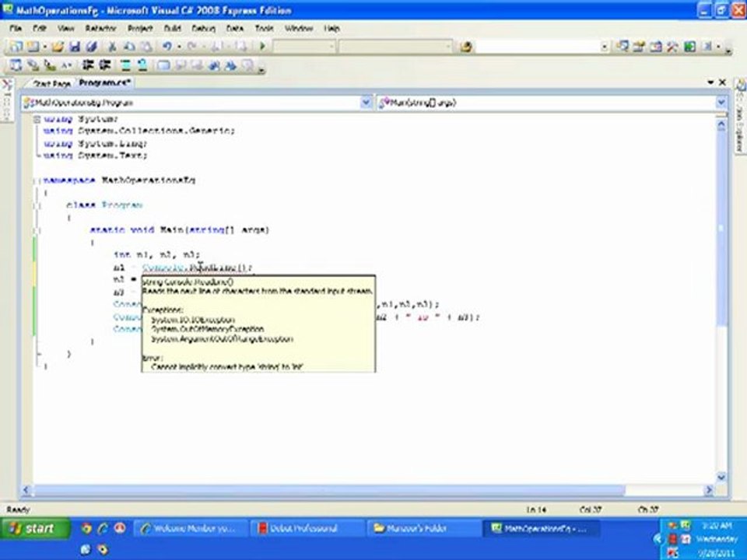
Task: Start debugging with the green play icon
Action: [262, 46]
